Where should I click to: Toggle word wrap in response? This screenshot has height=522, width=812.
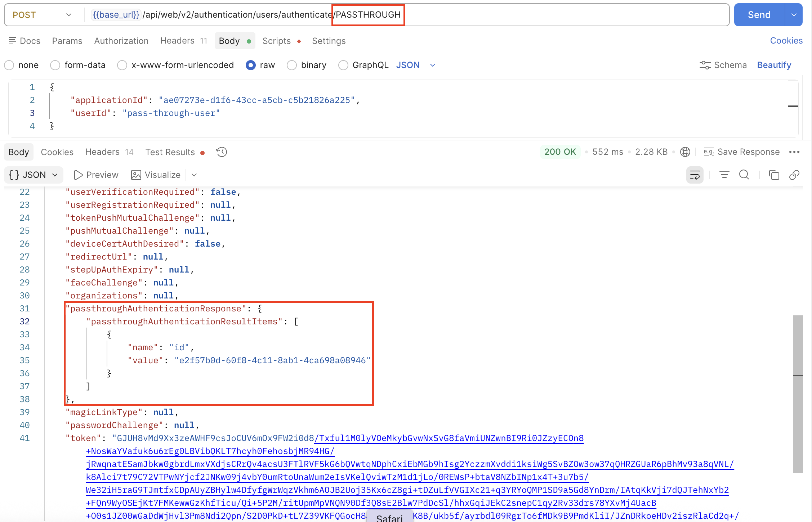pos(695,175)
